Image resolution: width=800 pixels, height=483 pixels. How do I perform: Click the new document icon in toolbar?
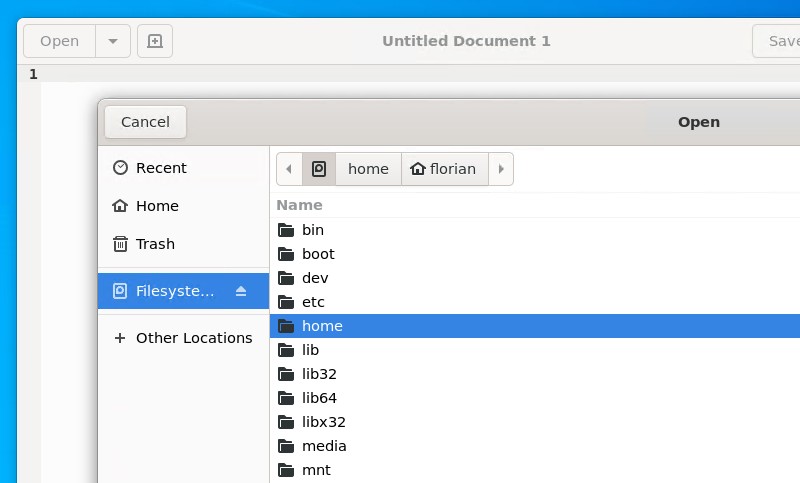pyautogui.click(x=155, y=41)
